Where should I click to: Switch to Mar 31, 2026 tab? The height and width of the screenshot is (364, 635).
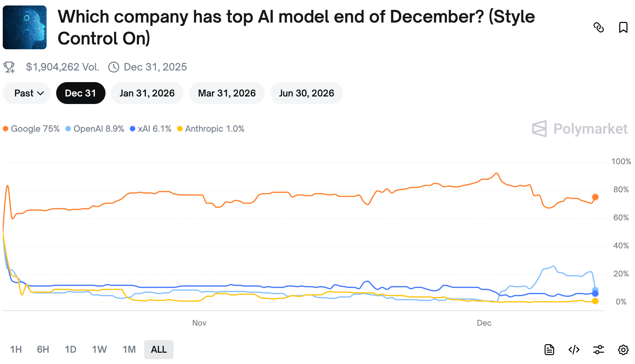click(227, 93)
